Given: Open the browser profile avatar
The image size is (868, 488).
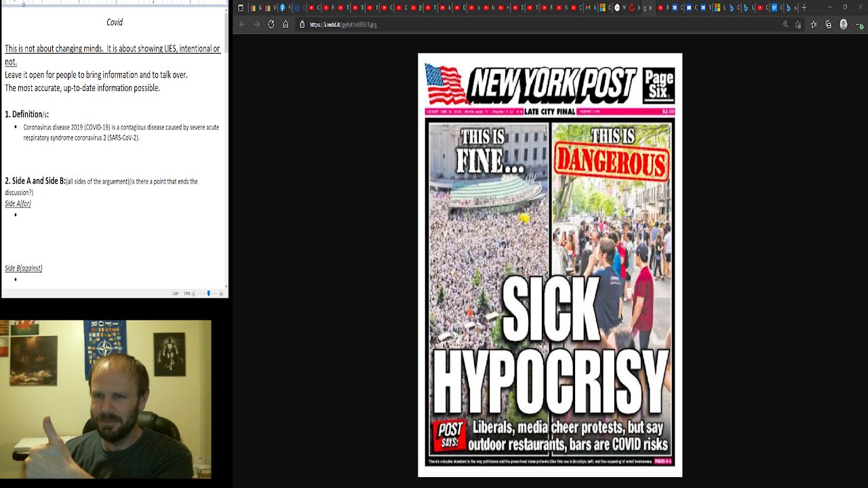Looking at the screenshot, I should [844, 24].
